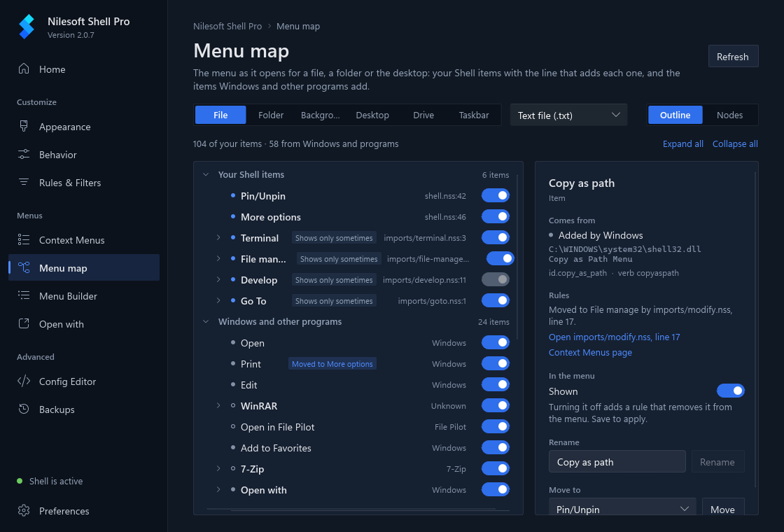This screenshot has width=784, height=532.
Task: Switch to the Folder tab
Action: 271,115
